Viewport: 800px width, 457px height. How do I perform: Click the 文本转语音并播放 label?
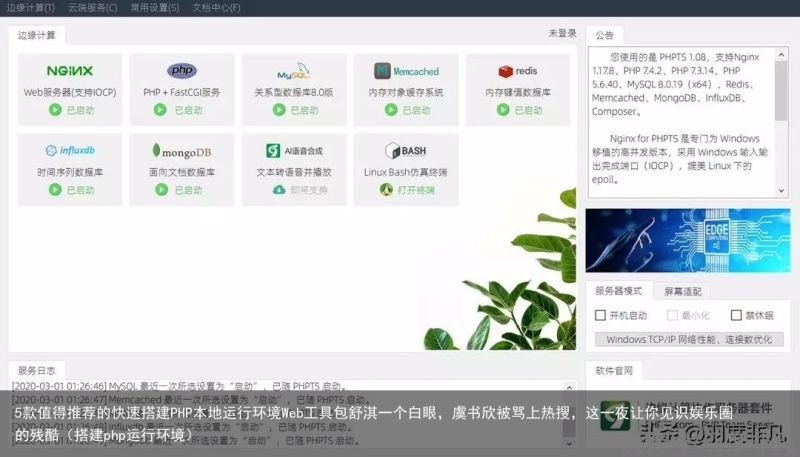tap(294, 172)
